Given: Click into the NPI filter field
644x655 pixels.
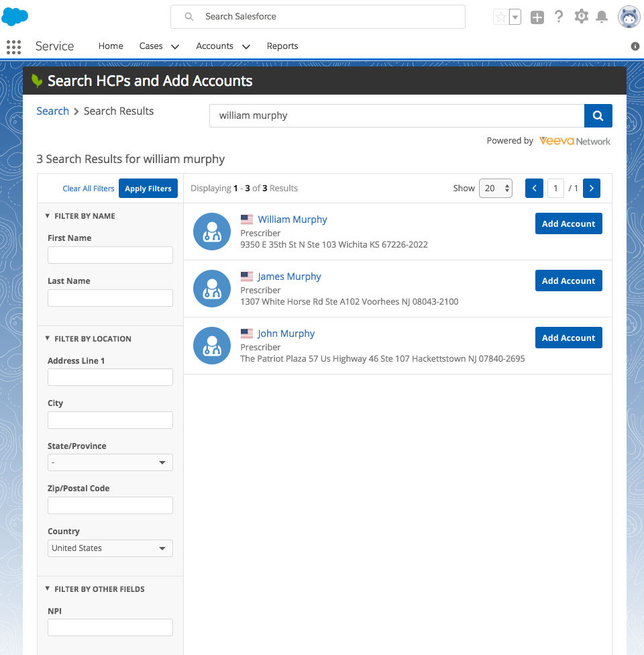Looking at the screenshot, I should click(110, 627).
